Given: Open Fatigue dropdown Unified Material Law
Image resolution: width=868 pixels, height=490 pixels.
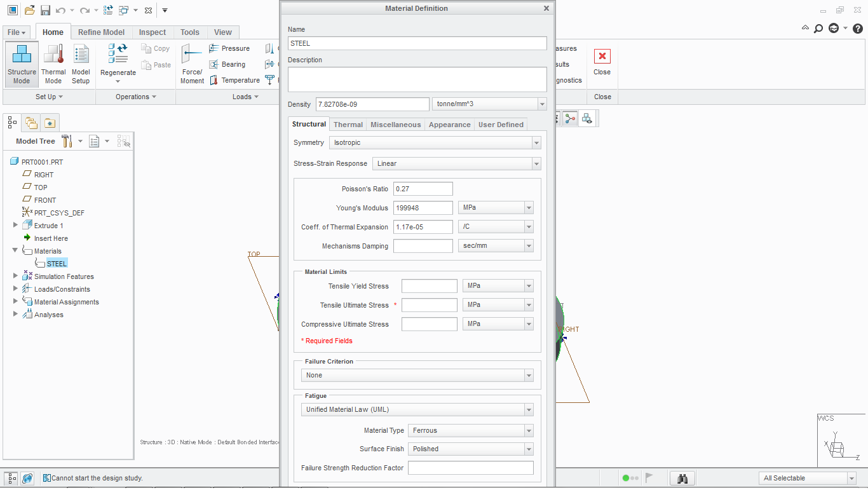Looking at the screenshot, I should point(417,410).
